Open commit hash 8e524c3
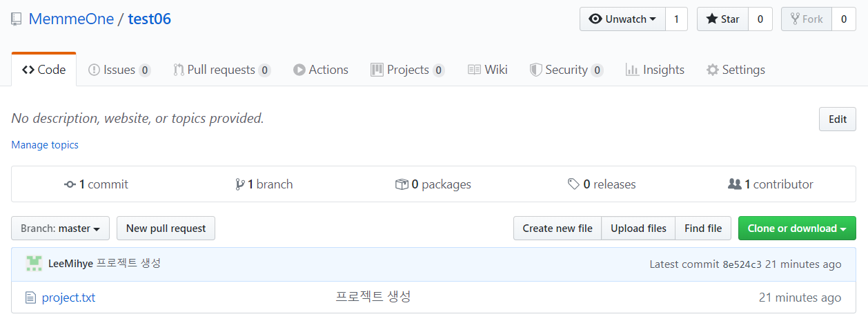Image resolution: width=868 pixels, height=321 pixels. click(x=742, y=264)
